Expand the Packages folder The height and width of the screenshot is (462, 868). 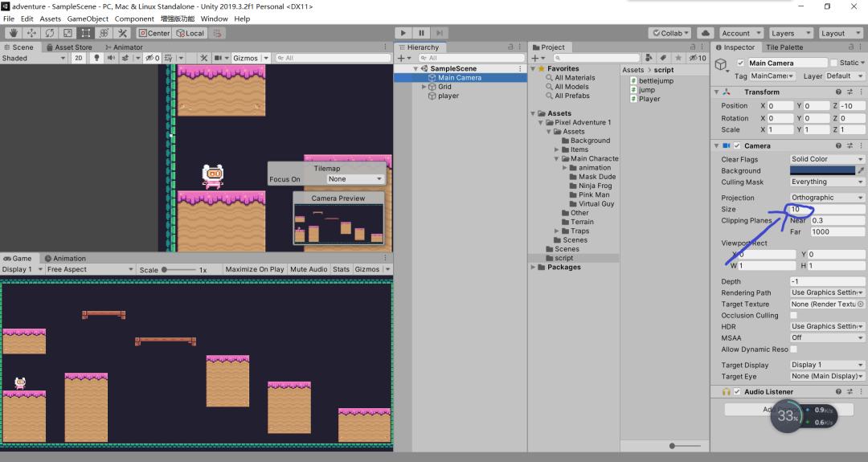(x=533, y=268)
